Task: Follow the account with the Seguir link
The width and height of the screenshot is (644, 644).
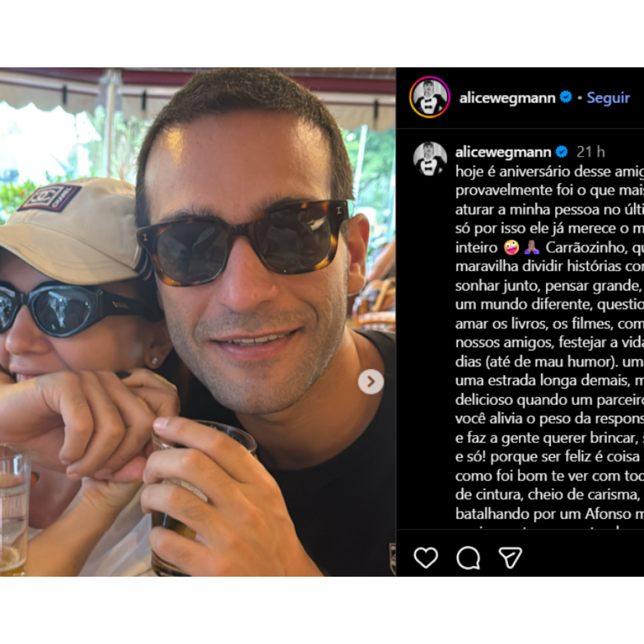Action: (608, 97)
